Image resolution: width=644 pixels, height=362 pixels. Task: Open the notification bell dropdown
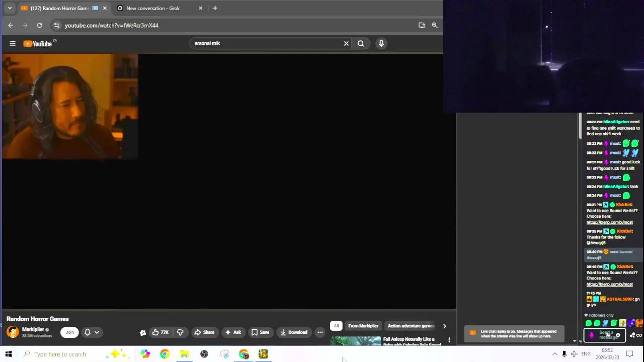pyautogui.click(x=92, y=332)
